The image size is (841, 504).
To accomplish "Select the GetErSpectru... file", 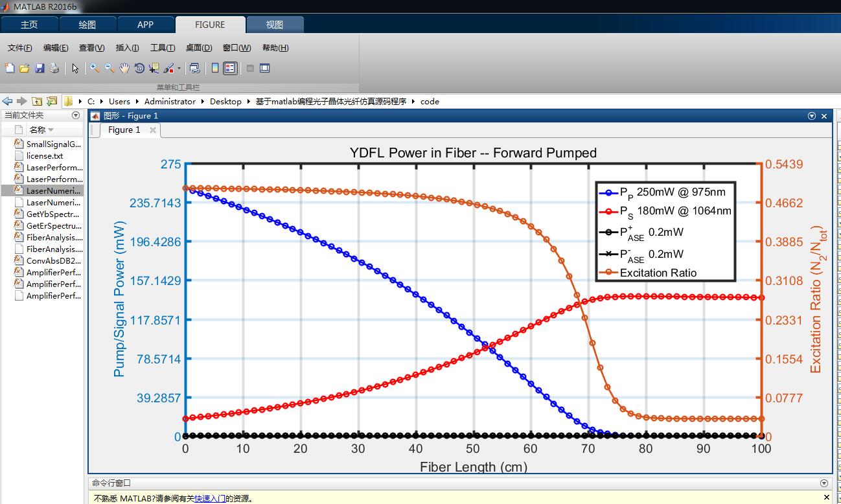I will [54, 226].
